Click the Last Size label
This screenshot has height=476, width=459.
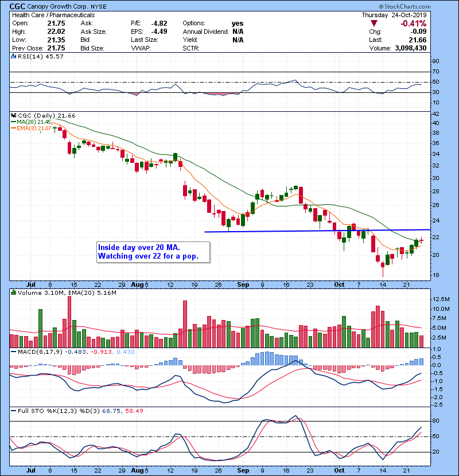click(144, 40)
